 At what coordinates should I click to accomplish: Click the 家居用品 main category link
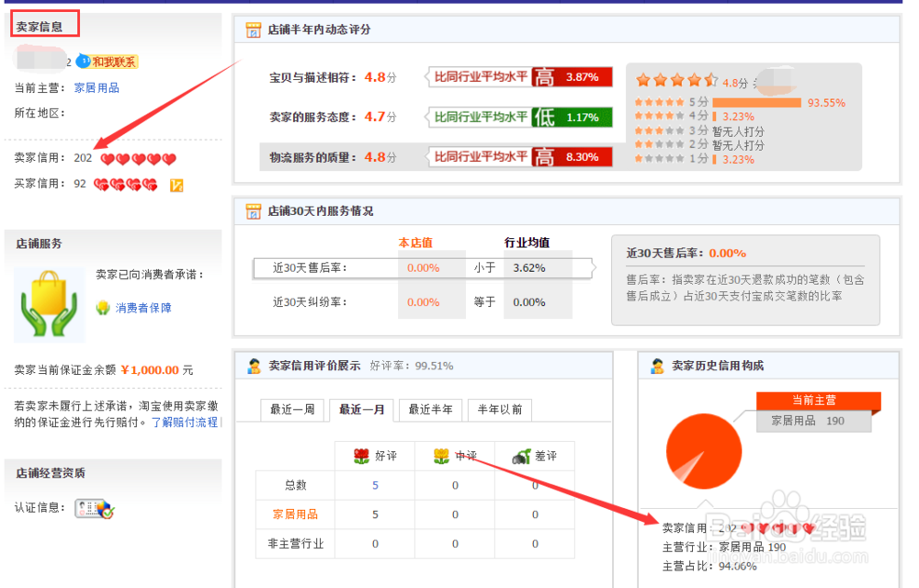pyautogui.click(x=96, y=87)
